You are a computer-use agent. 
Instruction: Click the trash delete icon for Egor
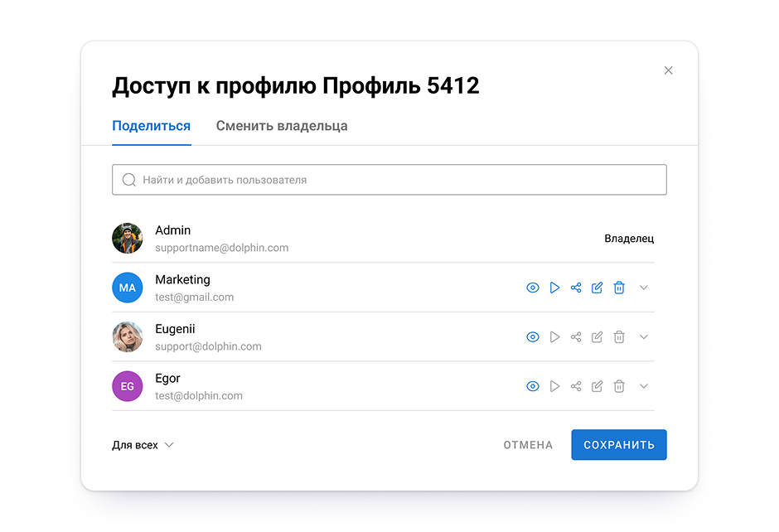click(619, 386)
